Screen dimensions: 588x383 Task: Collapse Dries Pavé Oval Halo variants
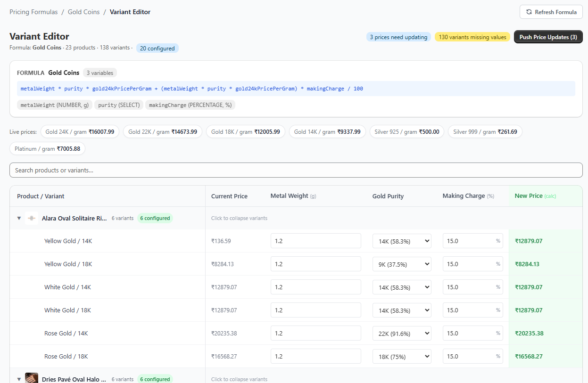[x=19, y=379]
